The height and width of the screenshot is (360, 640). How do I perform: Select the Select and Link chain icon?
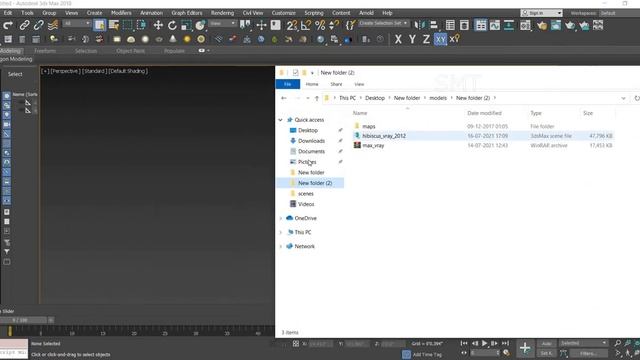(x=24, y=25)
